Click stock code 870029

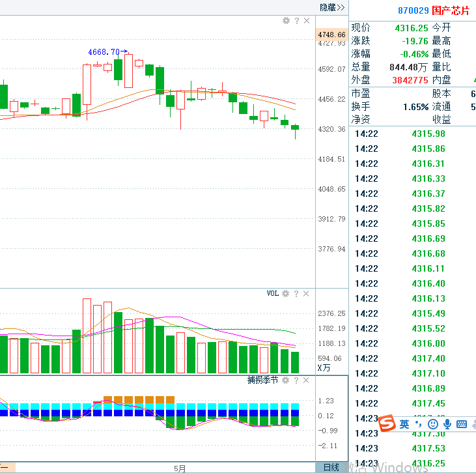click(x=413, y=10)
